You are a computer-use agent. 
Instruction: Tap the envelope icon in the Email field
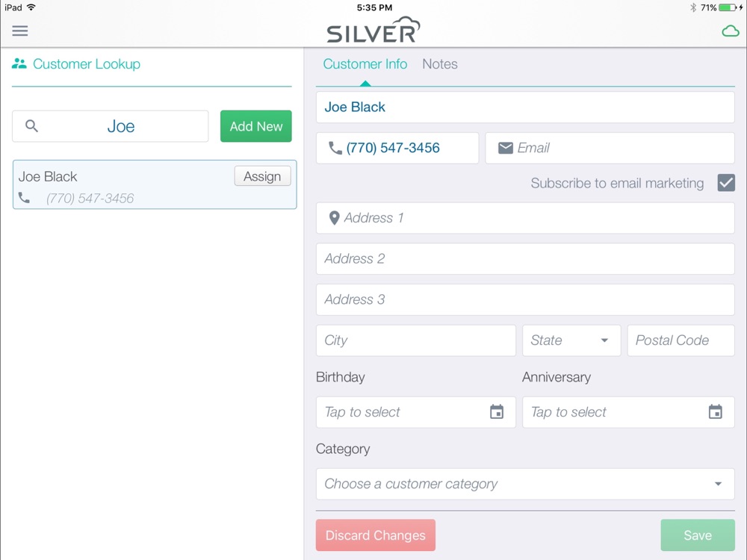point(506,148)
